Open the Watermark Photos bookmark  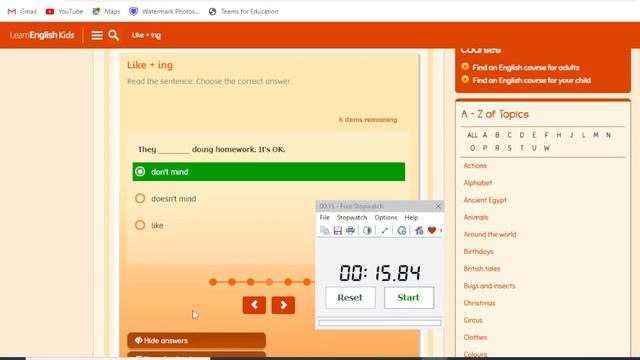[164, 11]
